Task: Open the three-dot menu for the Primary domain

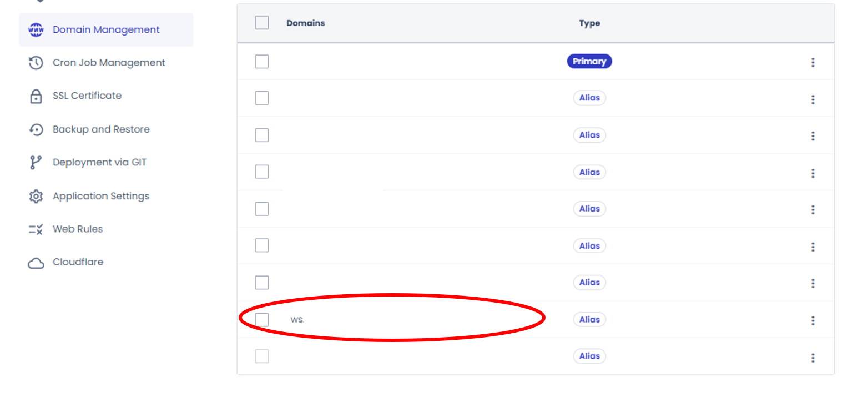Action: pos(813,62)
